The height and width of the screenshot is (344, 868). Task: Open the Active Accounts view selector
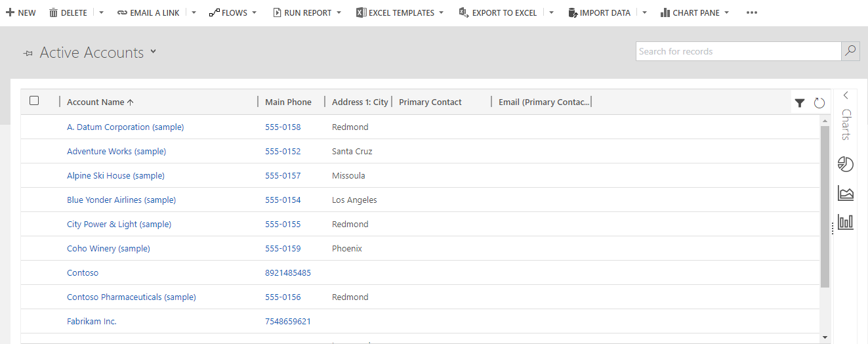click(153, 51)
